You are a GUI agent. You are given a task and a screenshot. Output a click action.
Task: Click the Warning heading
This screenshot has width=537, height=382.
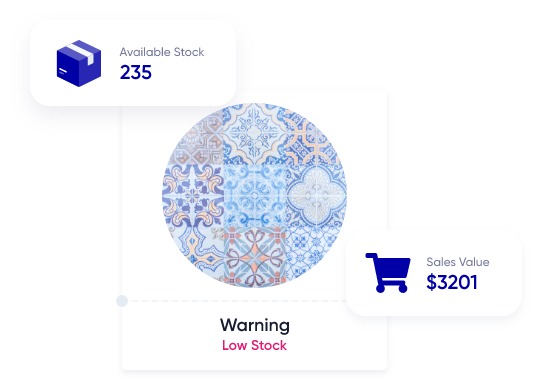click(x=255, y=325)
